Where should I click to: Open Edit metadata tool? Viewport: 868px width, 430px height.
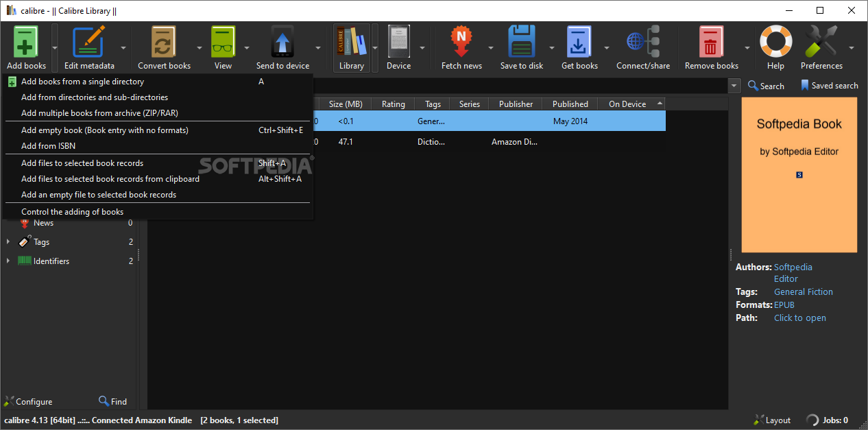coord(89,42)
